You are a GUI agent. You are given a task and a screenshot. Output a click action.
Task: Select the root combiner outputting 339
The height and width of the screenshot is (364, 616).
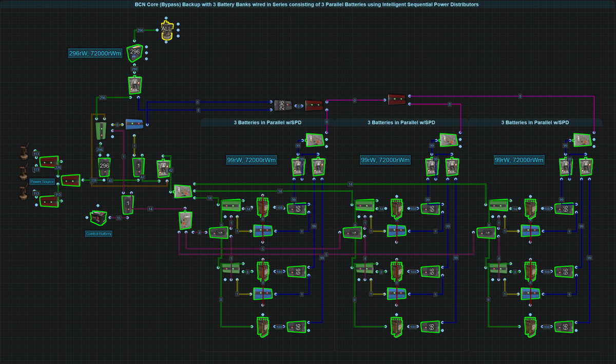[x=71, y=180]
